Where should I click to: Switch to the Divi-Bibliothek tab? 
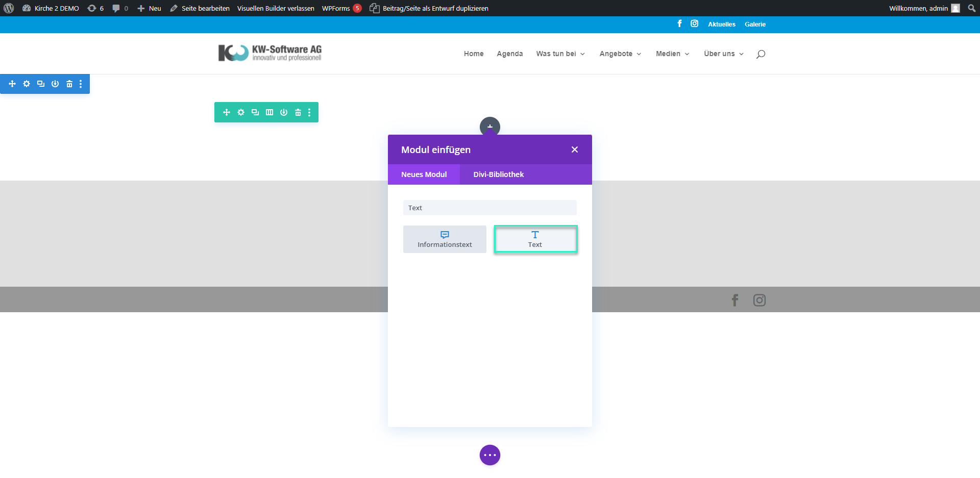[498, 174]
